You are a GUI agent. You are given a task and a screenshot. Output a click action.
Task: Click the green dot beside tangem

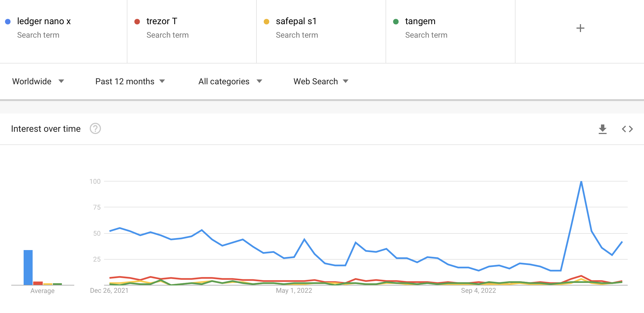tap(396, 22)
